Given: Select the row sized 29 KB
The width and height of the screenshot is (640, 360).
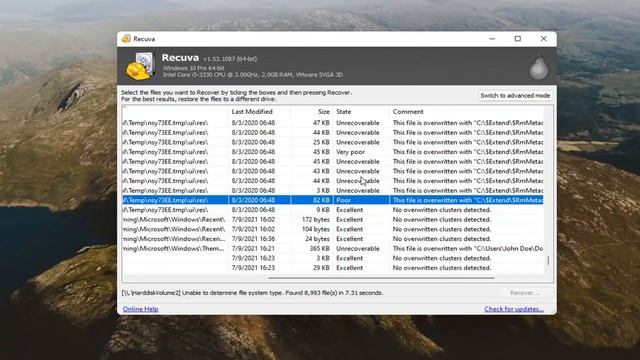Looking at the screenshot, I should click(x=333, y=268).
